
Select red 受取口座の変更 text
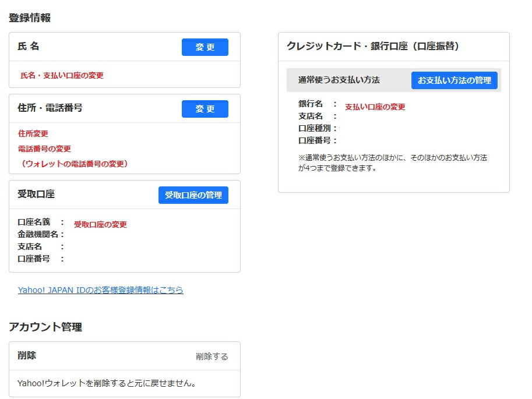pos(100,225)
